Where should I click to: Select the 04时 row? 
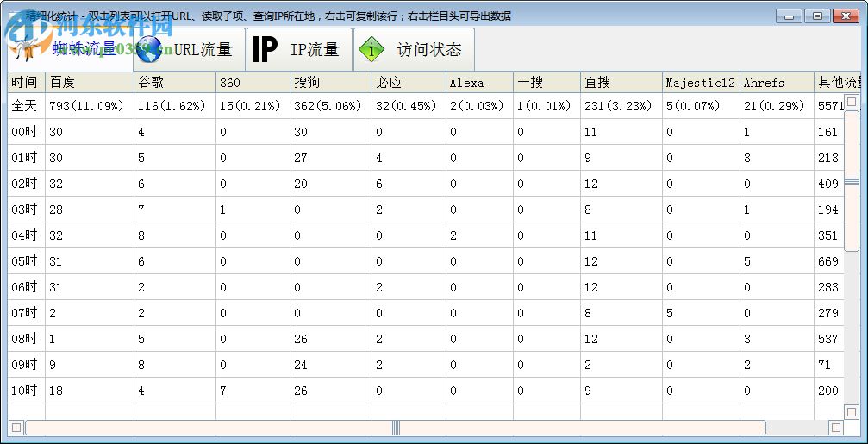(x=427, y=235)
